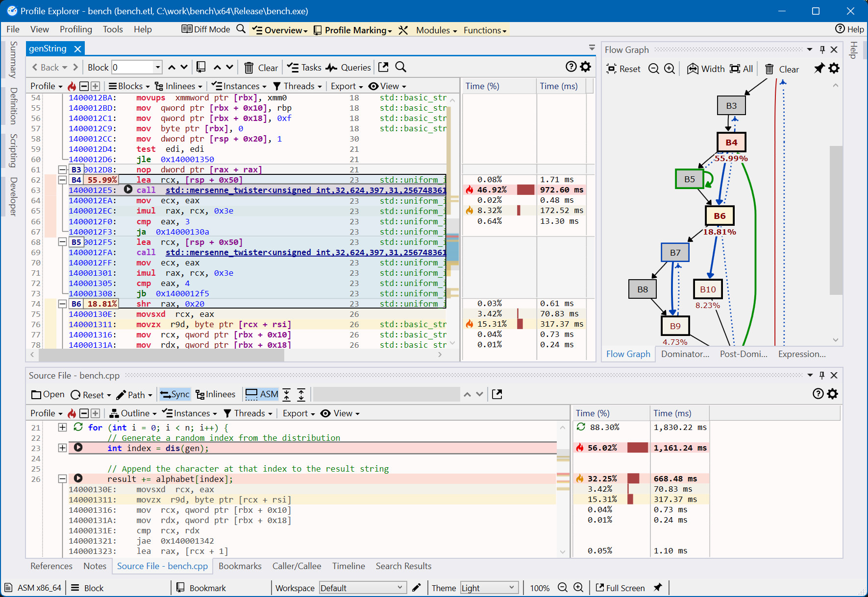868x597 pixels.
Task: Toggle Sync in Source File panel
Action: [174, 394]
